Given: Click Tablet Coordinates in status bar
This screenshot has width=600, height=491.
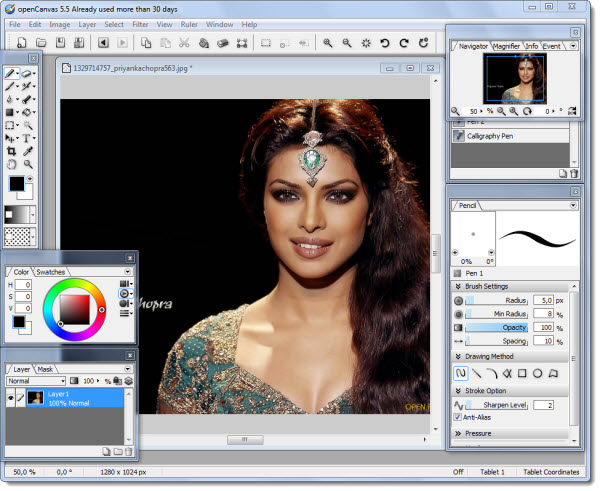Looking at the screenshot, I should 551,472.
